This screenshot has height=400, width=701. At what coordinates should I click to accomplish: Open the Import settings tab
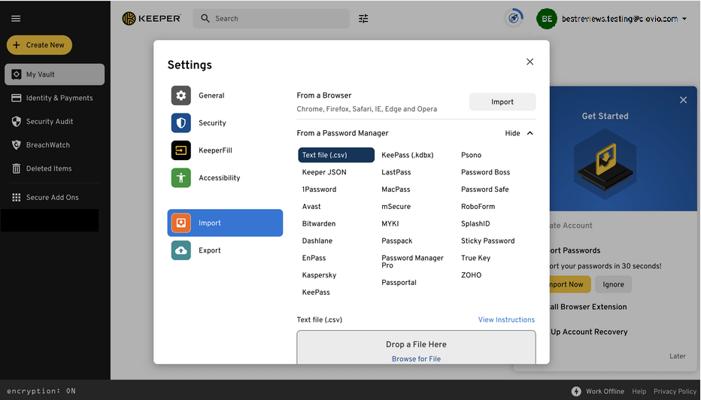[x=225, y=223]
